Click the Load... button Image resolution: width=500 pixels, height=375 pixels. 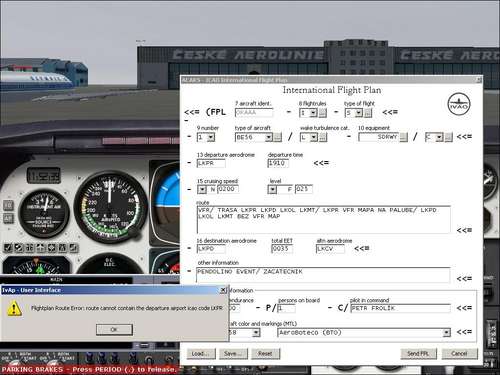coord(201,353)
